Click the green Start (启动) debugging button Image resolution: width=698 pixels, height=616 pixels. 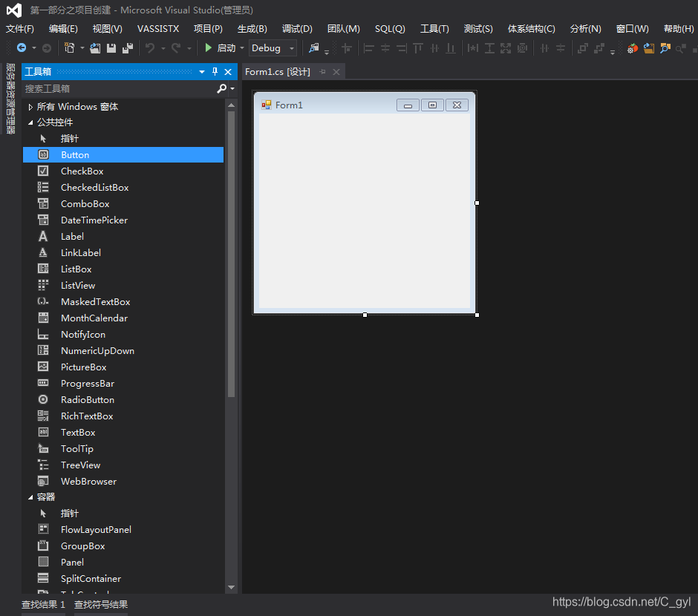(220, 47)
